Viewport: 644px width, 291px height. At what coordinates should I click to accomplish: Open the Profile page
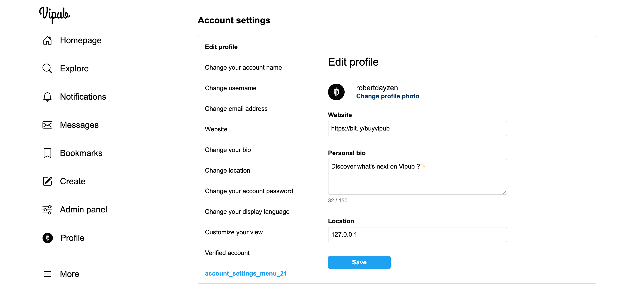pyautogui.click(x=72, y=238)
